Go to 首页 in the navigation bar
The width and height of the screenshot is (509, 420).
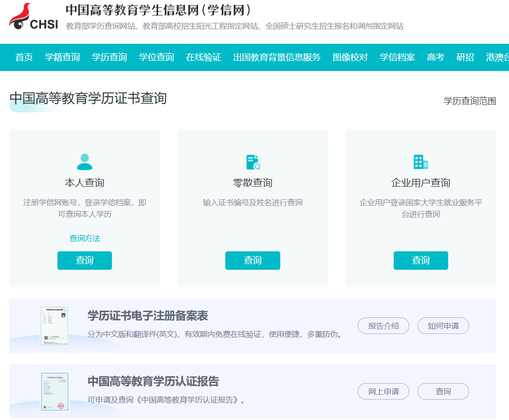point(23,57)
